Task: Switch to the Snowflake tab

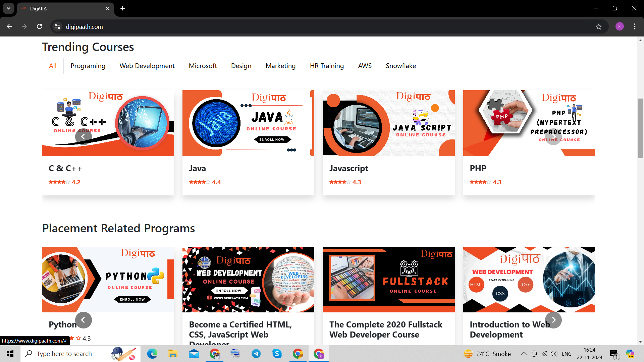Action: [x=400, y=66]
